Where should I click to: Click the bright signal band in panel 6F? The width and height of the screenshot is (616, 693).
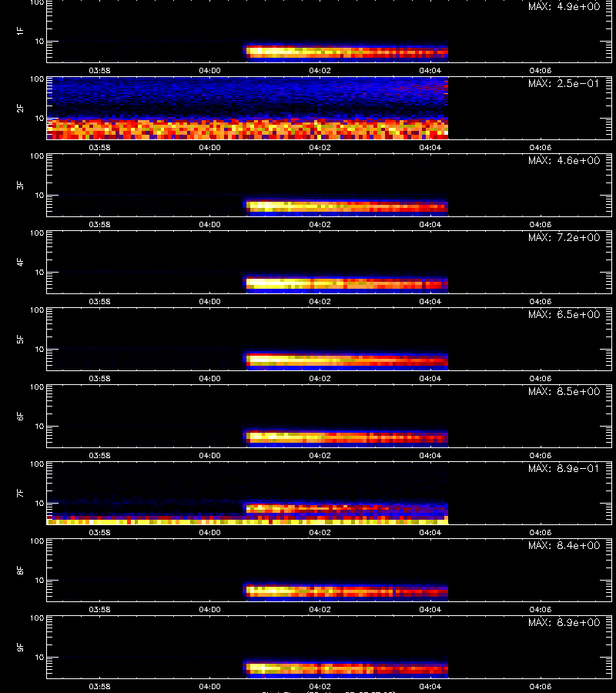tap(346, 437)
